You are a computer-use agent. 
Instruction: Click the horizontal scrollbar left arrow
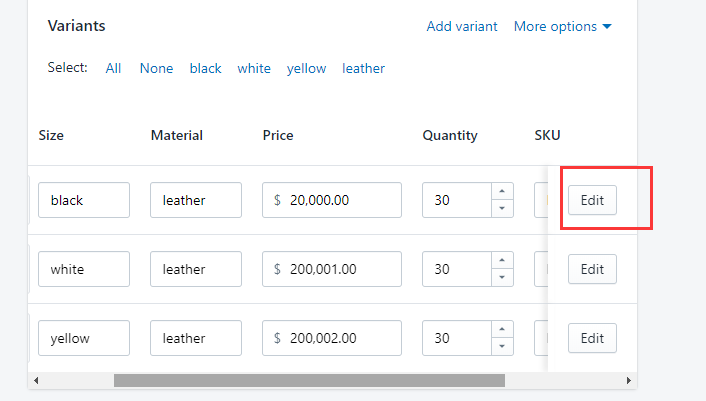(35, 380)
